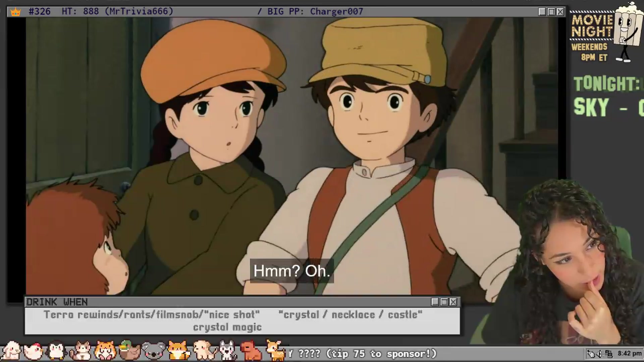The width and height of the screenshot is (644, 362).
Task: Click the "MOVIE NIGHT" banner
Action: click(x=592, y=26)
